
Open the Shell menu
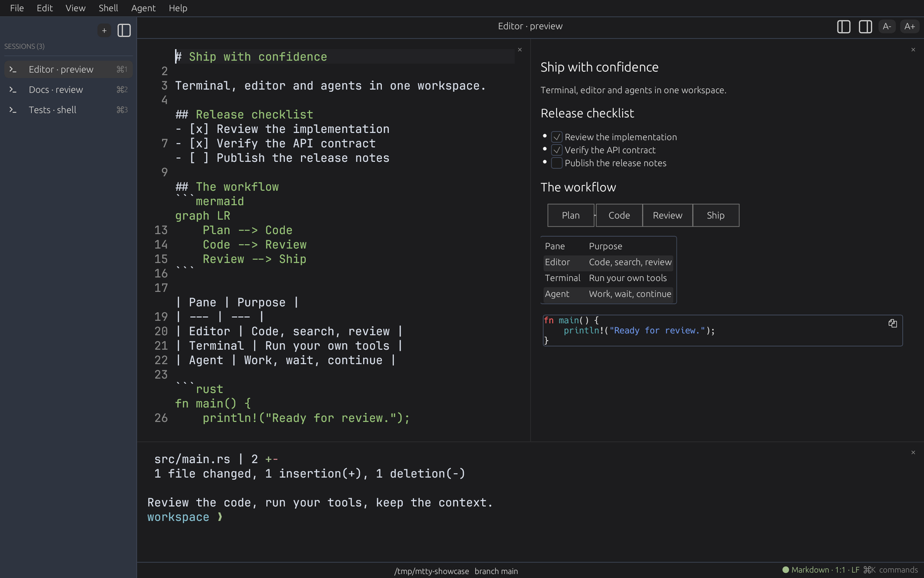click(x=108, y=8)
